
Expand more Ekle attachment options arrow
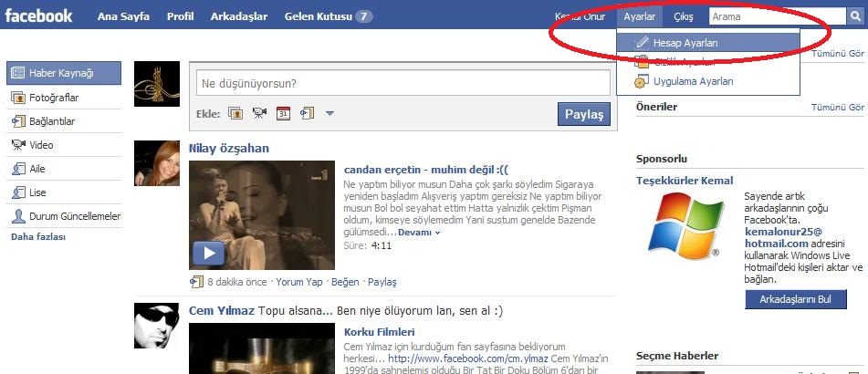point(329,113)
